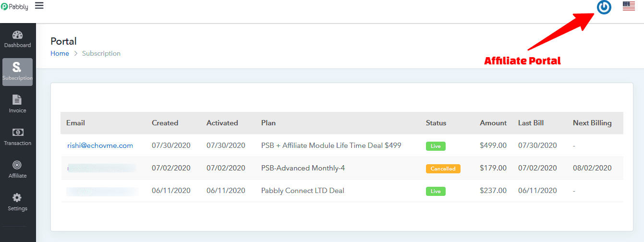Go to Home breadcrumb link
This screenshot has height=242, width=644.
[60, 53]
